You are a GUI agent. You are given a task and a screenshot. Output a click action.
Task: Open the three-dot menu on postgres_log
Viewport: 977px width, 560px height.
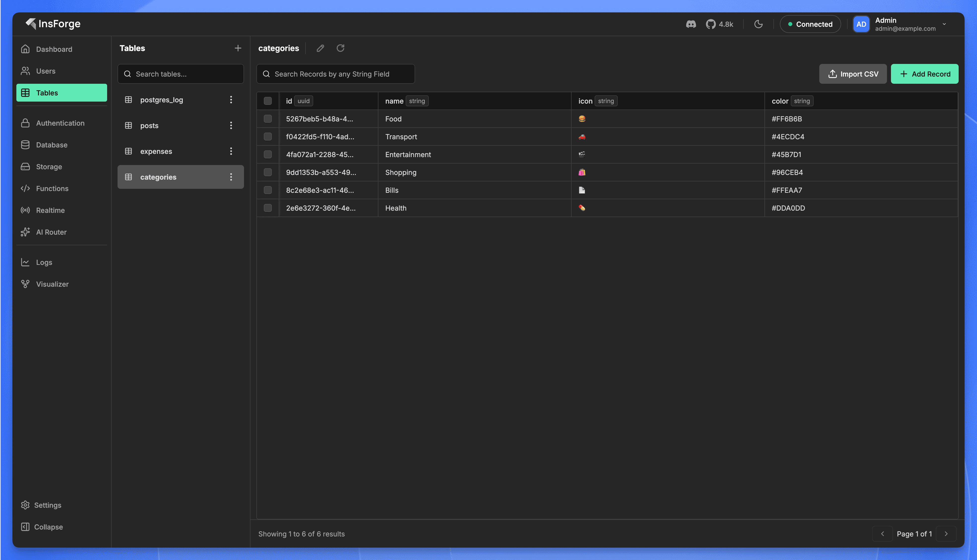pos(231,100)
